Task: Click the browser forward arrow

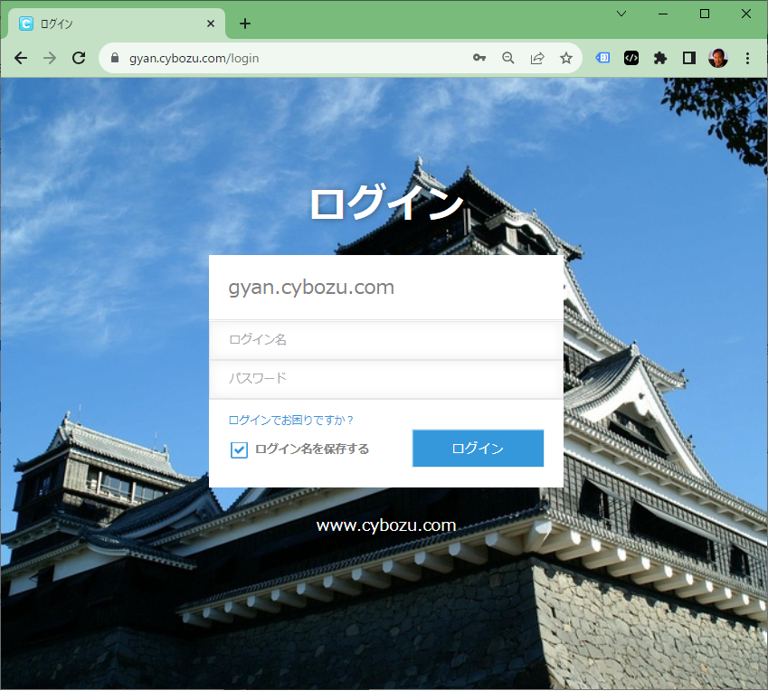Action: point(50,58)
